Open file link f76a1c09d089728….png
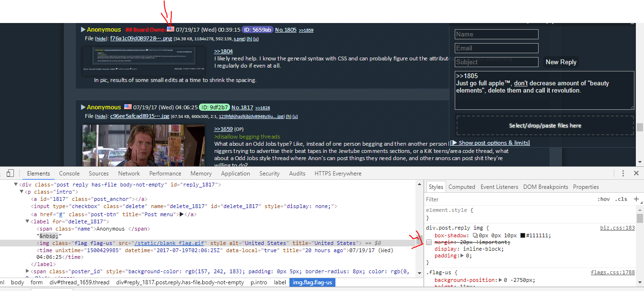Viewport: 644px width, 291px height. (x=140, y=38)
